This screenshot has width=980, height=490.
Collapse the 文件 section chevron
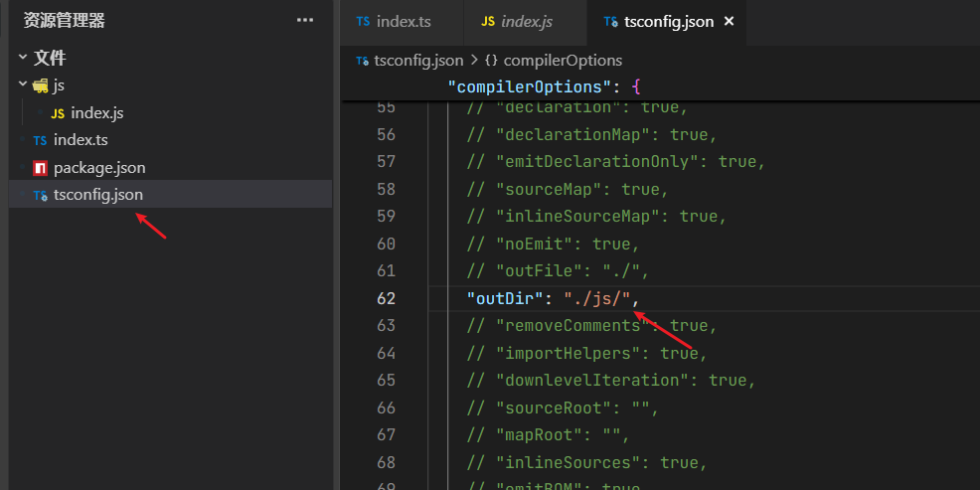point(22,59)
